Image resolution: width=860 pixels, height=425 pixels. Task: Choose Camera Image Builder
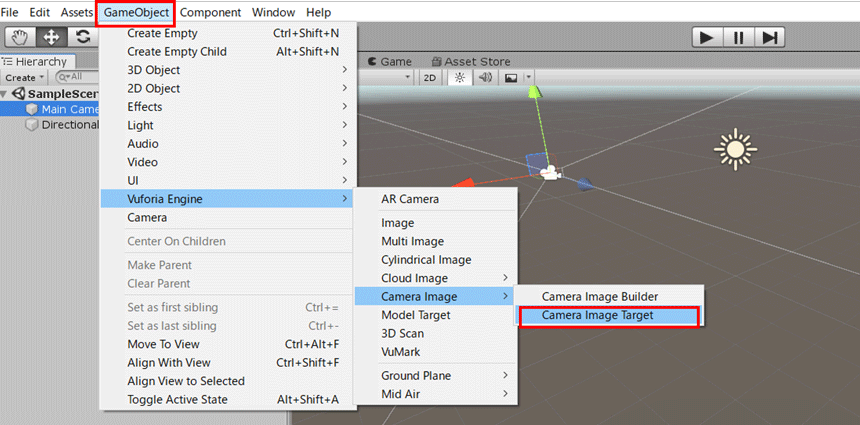pyautogui.click(x=608, y=297)
